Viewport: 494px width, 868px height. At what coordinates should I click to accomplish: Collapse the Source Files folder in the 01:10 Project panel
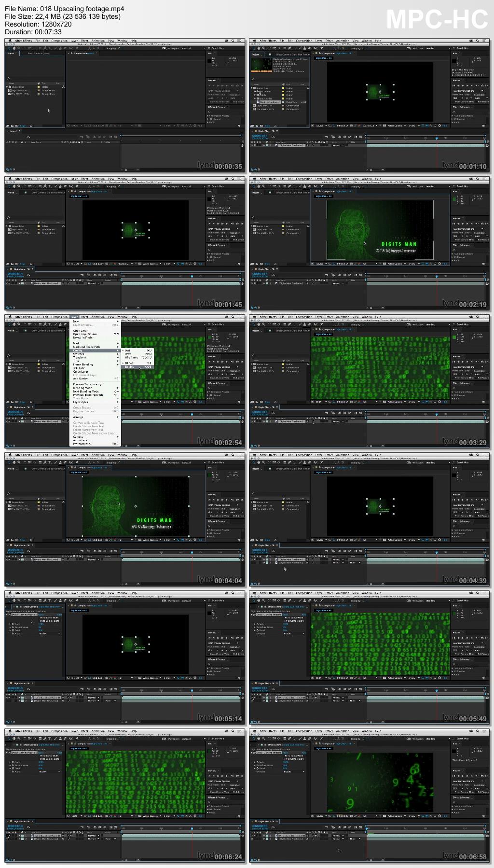point(251,88)
